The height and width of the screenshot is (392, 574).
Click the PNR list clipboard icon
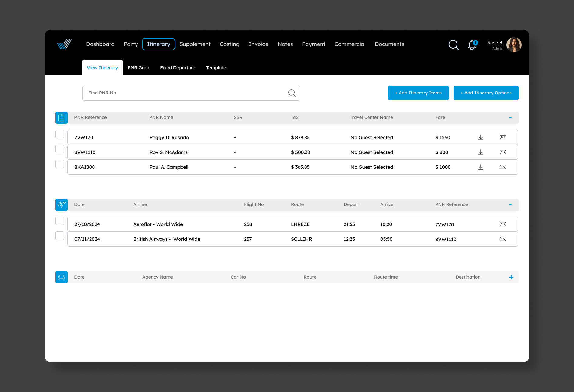61,118
